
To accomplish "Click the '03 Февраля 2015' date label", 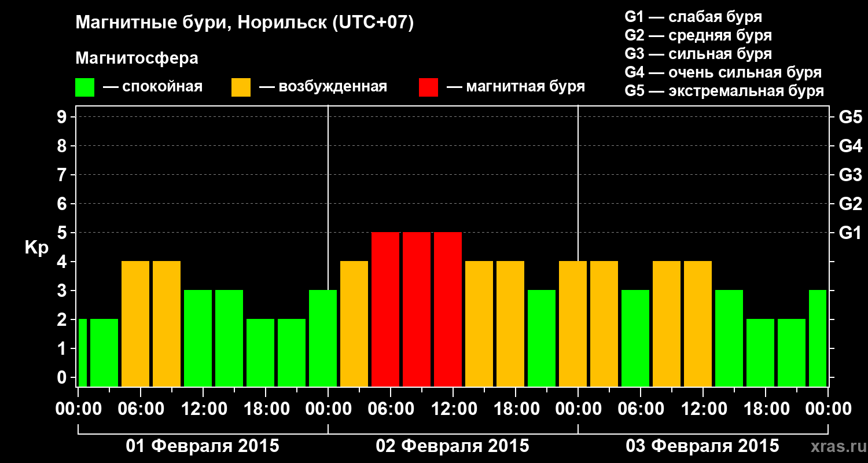I will (x=703, y=446).
